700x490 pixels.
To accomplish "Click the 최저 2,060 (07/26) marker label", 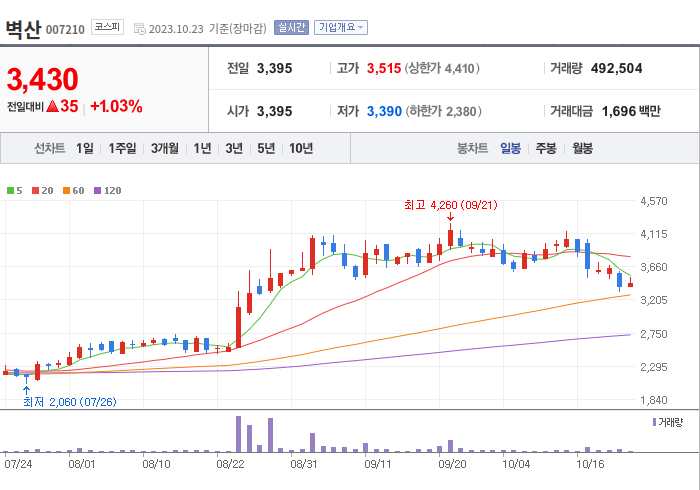I will click(x=70, y=402).
